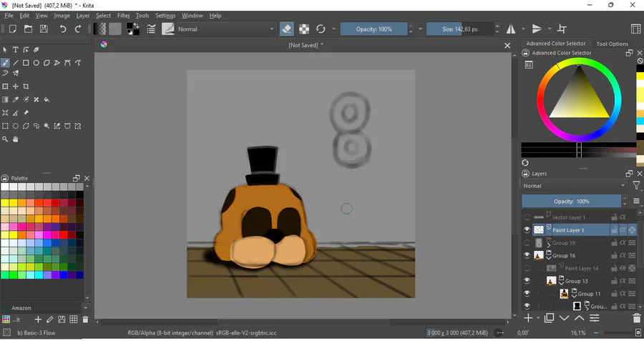The width and height of the screenshot is (644, 341).
Task: Click the Undo arrow in the toolbar
Action: [63, 29]
